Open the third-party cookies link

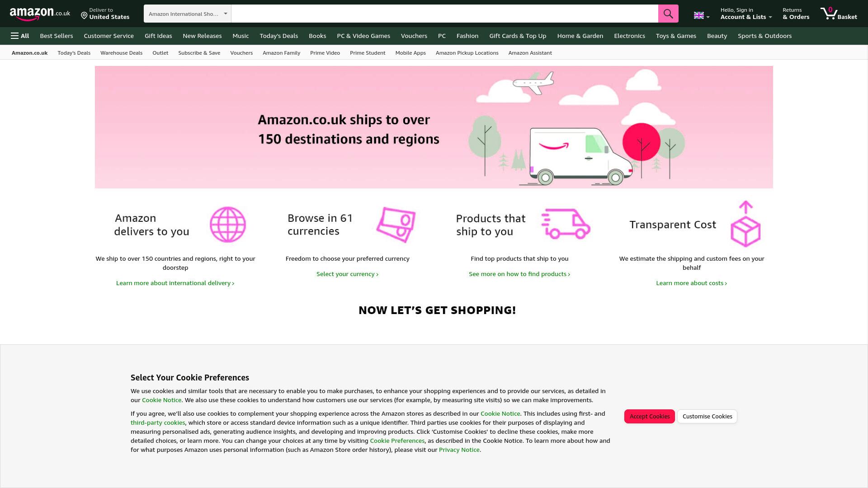tap(158, 422)
